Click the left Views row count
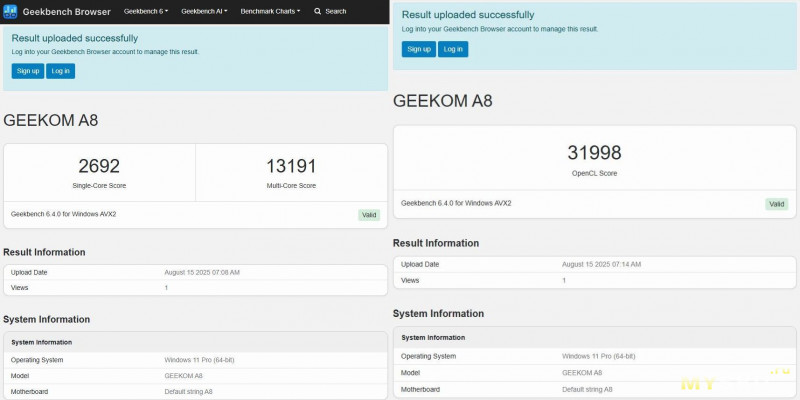This screenshot has width=800, height=400. pyautogui.click(x=166, y=288)
